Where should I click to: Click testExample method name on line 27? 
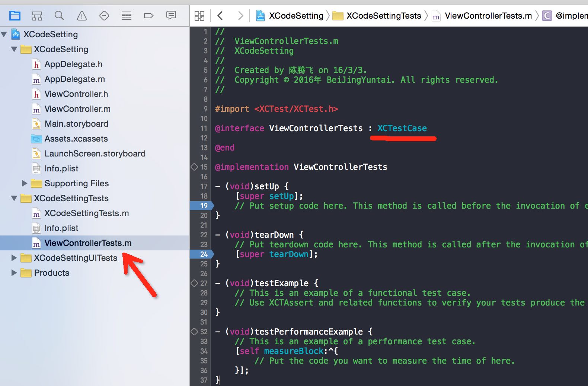tap(281, 283)
